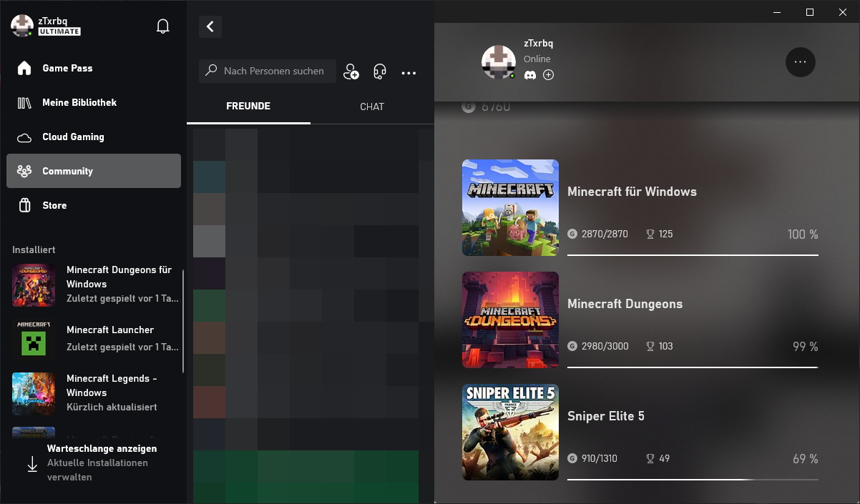Open more options next to headset icon
860x504 pixels.
point(409,72)
